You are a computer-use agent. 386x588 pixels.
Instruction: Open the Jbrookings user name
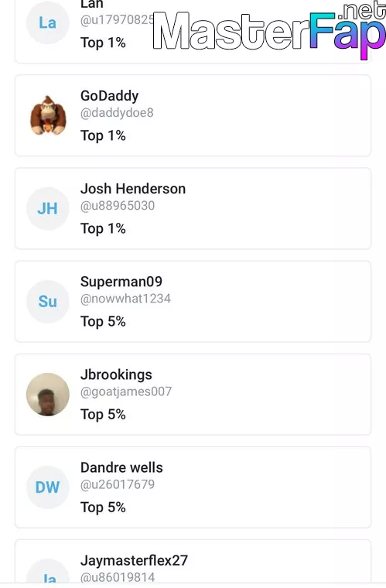point(116,374)
